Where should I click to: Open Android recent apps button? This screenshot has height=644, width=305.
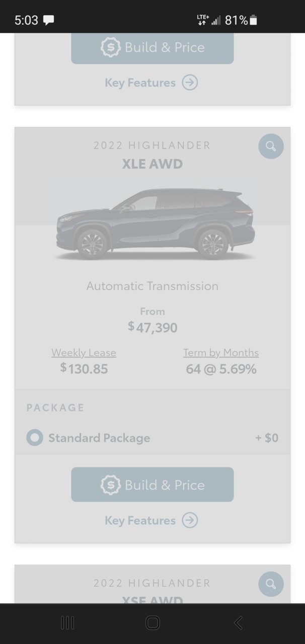point(67,623)
